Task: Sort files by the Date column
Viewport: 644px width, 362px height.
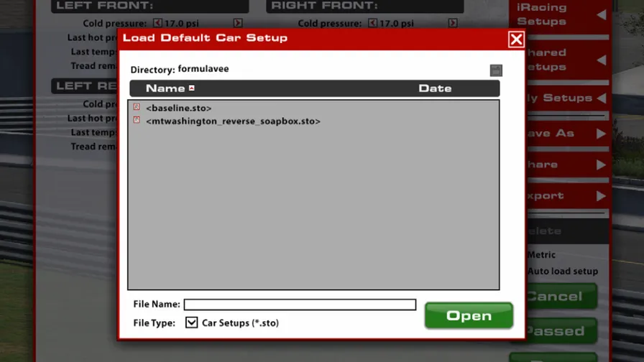Action: pos(435,88)
